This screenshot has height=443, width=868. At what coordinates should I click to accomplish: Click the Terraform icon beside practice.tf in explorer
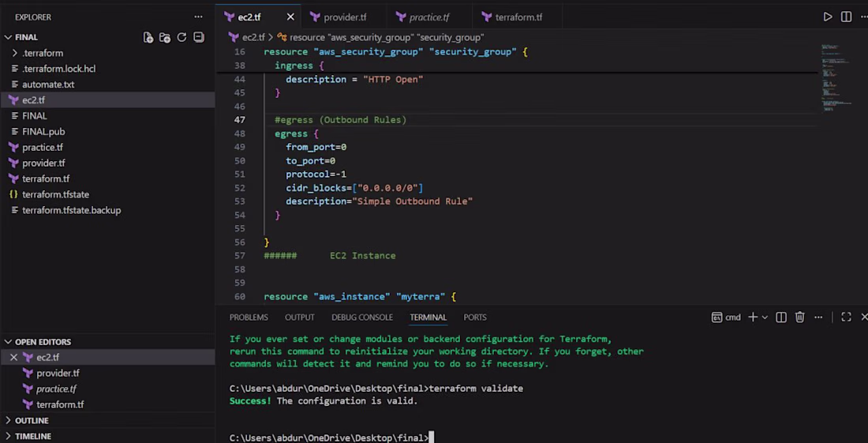coord(14,148)
